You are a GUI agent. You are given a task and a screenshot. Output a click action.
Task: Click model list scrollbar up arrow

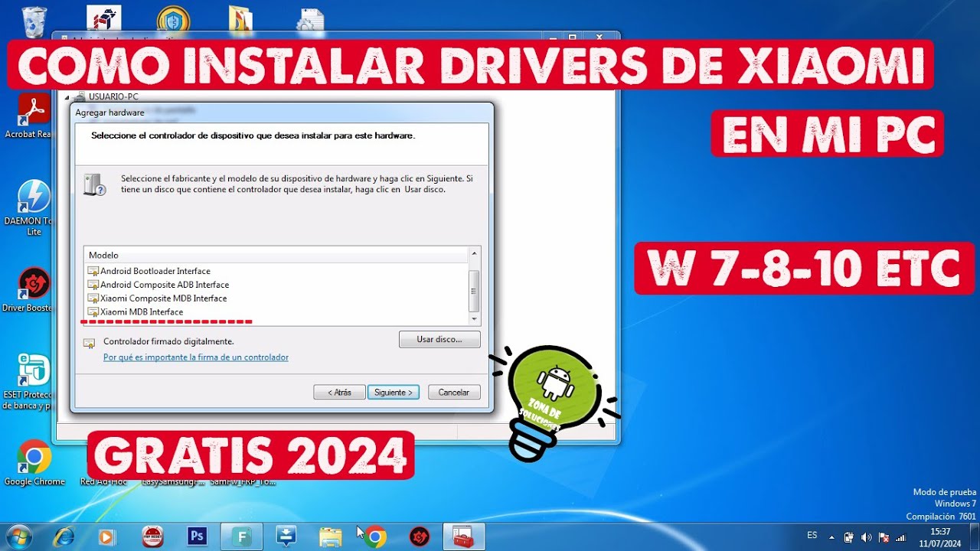(474, 253)
